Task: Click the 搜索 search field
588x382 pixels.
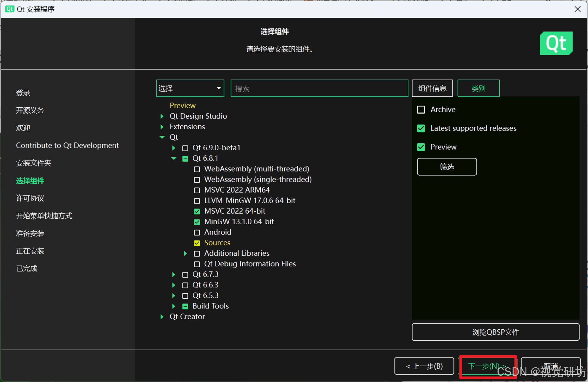Action: point(319,88)
